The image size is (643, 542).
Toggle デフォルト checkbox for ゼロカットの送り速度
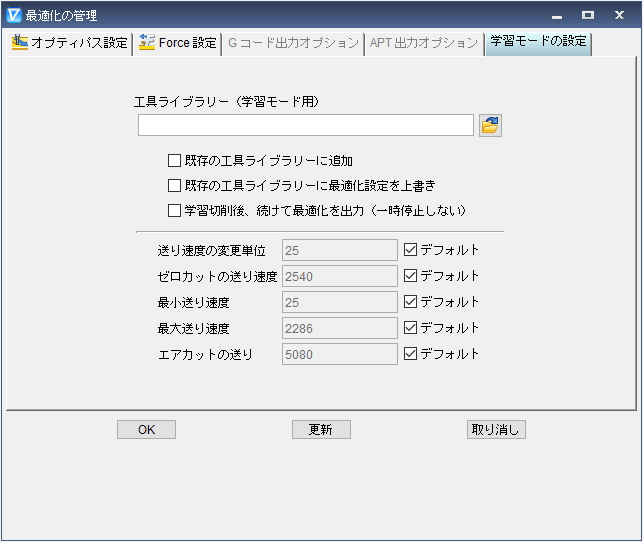(410, 276)
